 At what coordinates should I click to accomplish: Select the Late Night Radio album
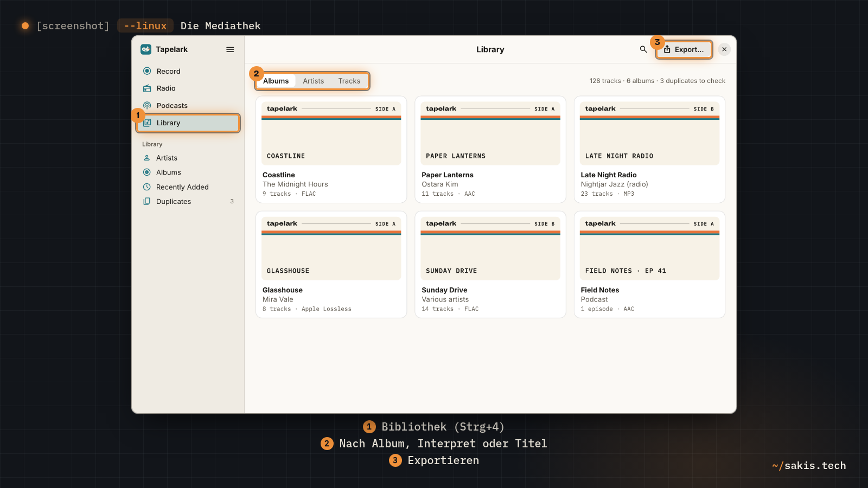[x=650, y=150]
